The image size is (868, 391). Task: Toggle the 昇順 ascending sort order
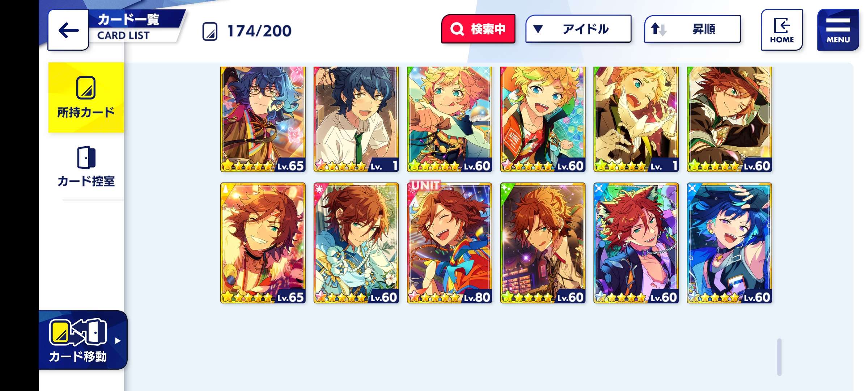pyautogui.click(x=692, y=29)
